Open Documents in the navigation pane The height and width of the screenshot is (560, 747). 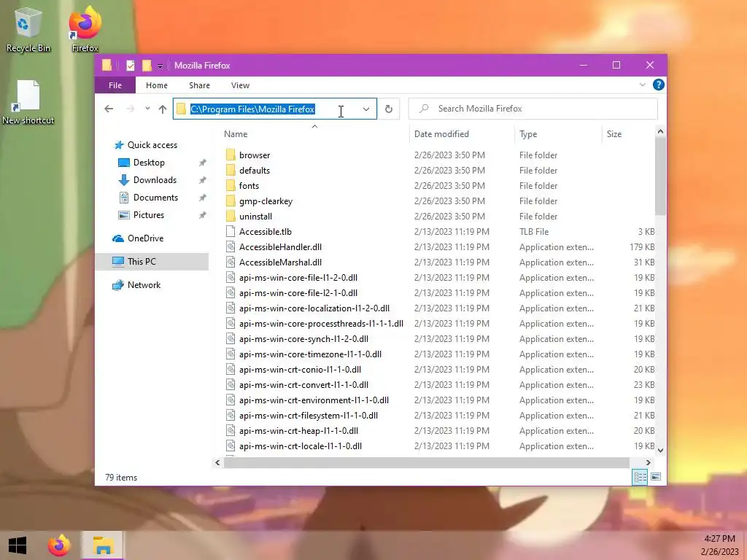[x=147, y=198]
